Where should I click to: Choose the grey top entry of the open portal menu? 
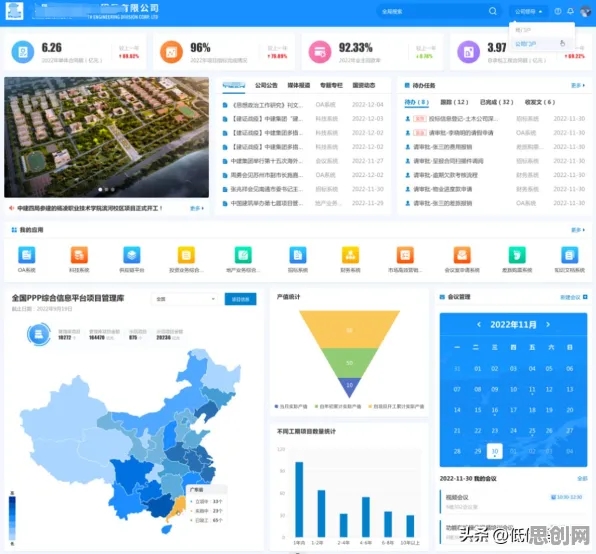point(542,30)
